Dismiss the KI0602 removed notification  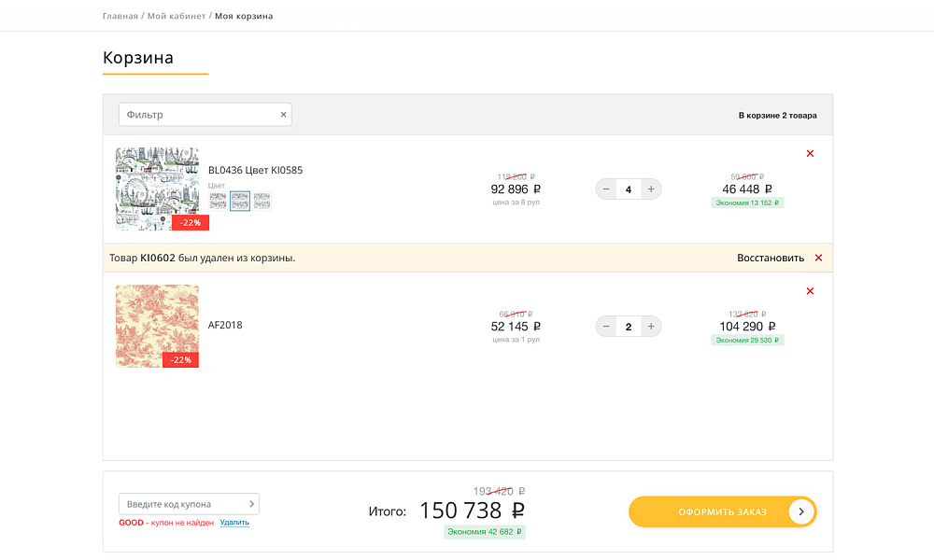(x=818, y=258)
